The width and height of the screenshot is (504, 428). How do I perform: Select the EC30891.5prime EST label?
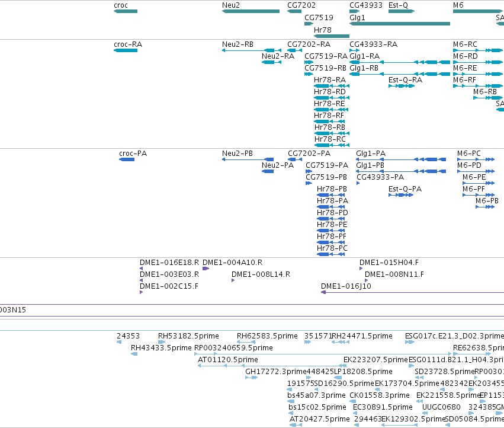click(383, 407)
